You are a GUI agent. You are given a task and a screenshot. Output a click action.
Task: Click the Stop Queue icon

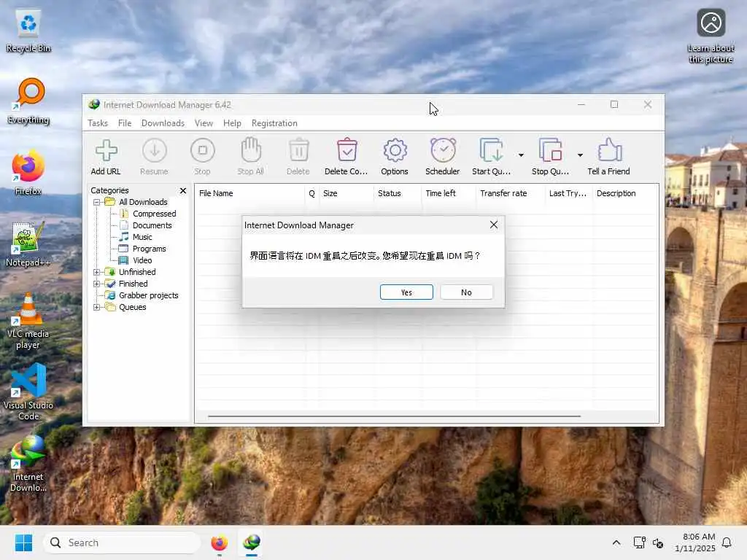(550, 150)
